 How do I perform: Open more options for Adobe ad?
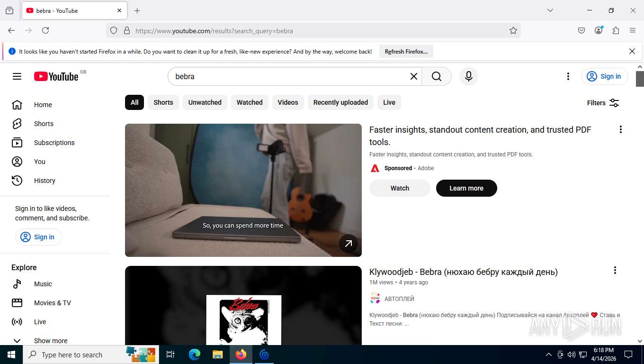(620, 129)
